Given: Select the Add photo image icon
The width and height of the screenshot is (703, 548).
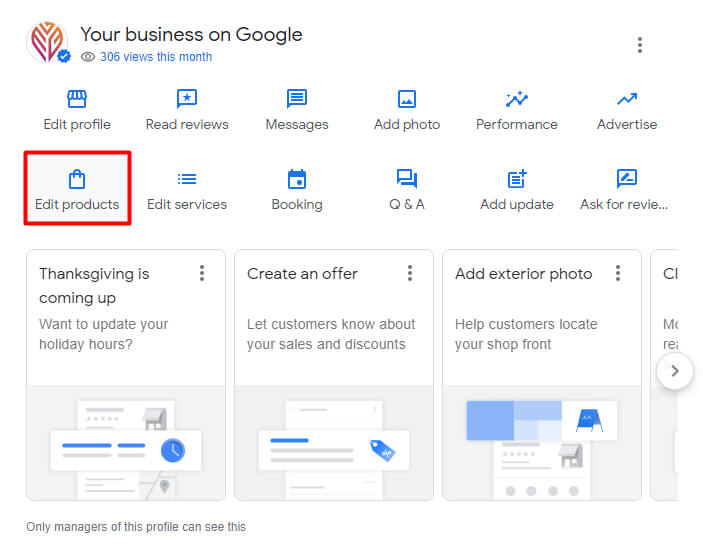Looking at the screenshot, I should (407, 99).
